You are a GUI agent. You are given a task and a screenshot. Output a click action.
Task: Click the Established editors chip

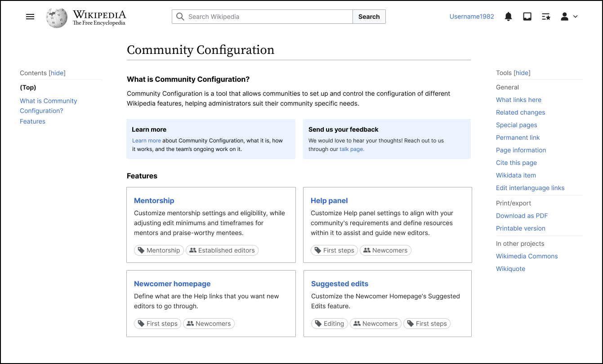click(222, 250)
